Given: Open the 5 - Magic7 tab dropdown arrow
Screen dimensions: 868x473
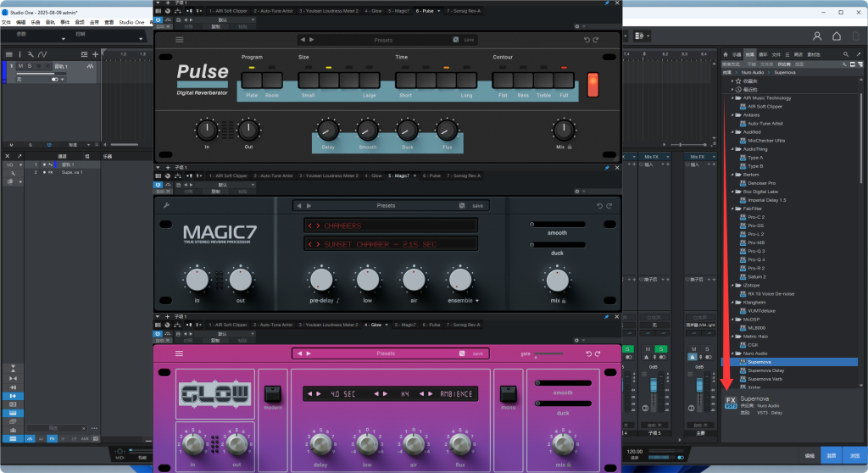Looking at the screenshot, I should (x=415, y=175).
